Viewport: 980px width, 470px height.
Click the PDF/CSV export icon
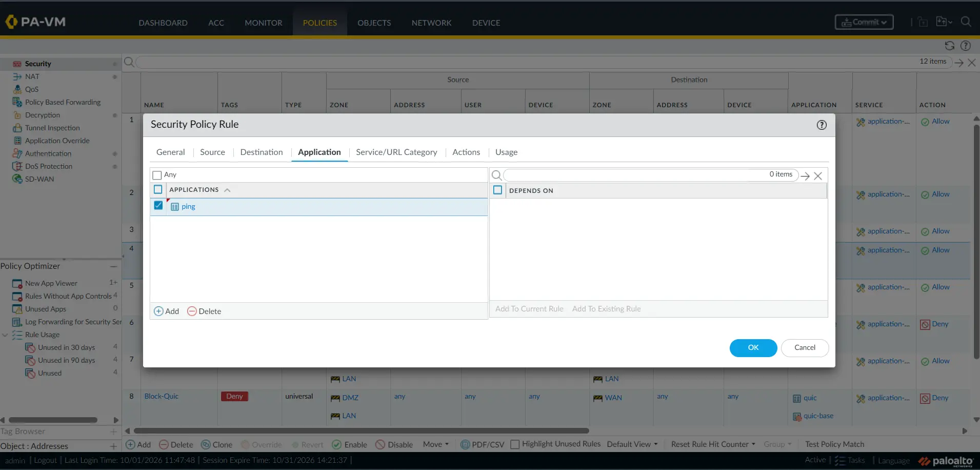[465, 444]
